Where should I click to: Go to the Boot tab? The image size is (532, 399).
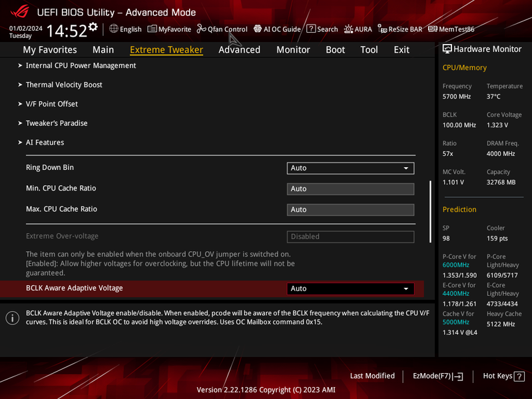point(335,49)
